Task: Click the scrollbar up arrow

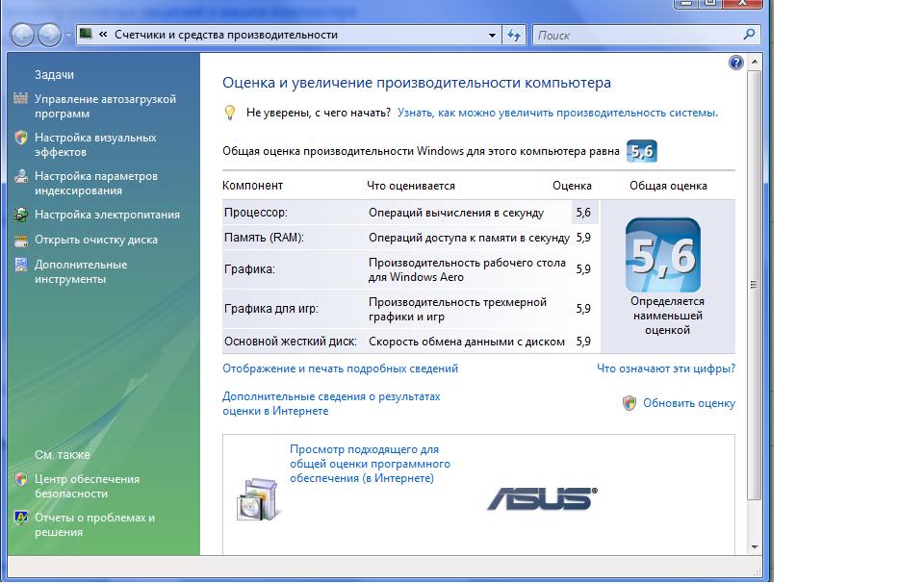Action: 755,62
